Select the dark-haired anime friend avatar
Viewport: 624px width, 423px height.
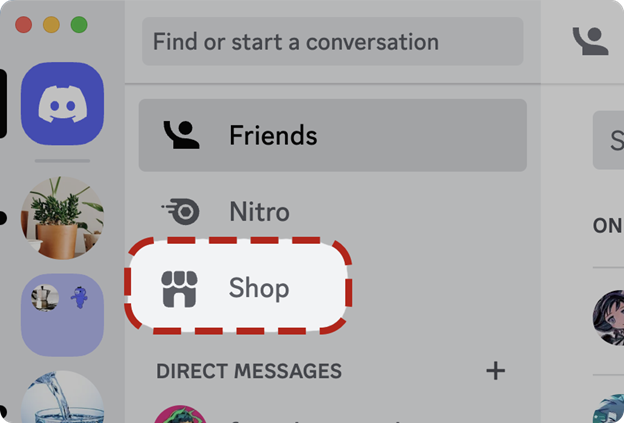coord(608,317)
